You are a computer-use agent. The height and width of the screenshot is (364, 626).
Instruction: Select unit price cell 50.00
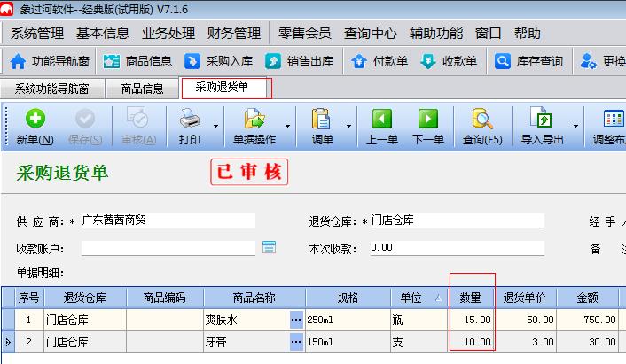pos(524,320)
